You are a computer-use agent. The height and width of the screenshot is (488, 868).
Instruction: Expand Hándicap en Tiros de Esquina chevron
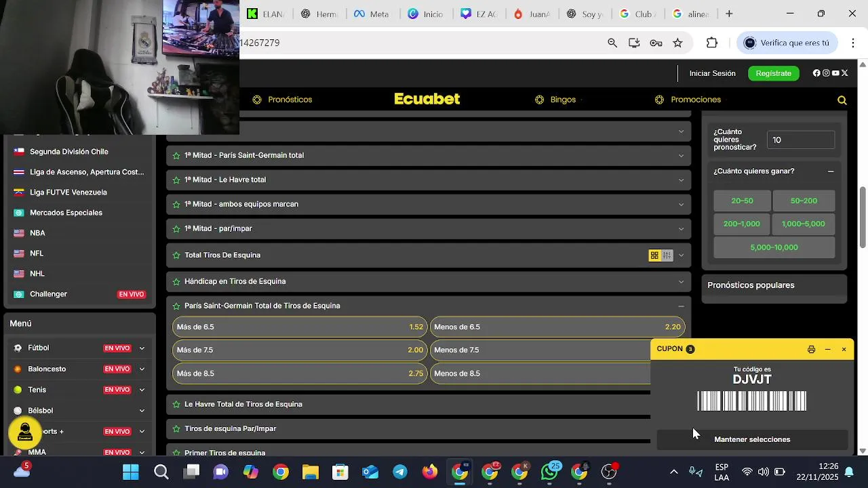click(x=681, y=282)
